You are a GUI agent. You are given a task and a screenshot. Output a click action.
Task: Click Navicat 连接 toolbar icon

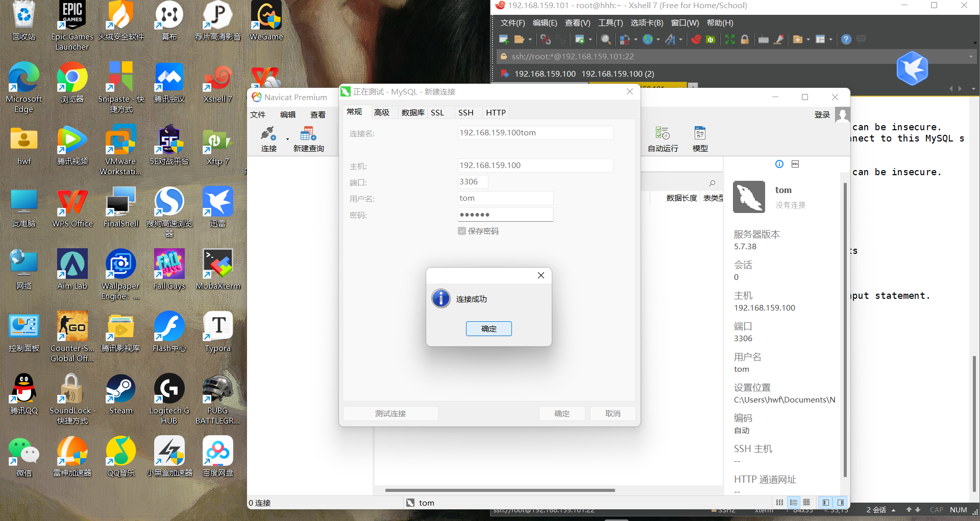click(268, 139)
